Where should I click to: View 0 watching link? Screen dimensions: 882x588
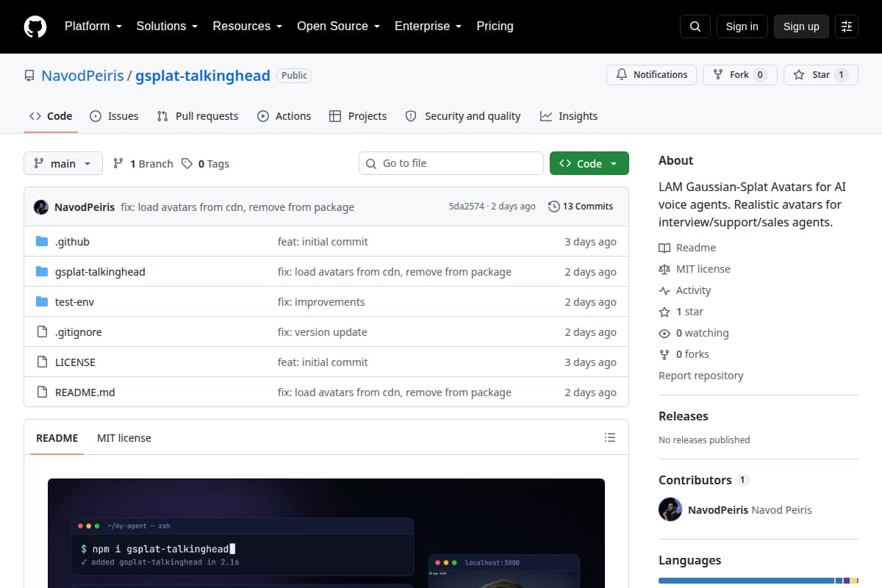click(694, 333)
